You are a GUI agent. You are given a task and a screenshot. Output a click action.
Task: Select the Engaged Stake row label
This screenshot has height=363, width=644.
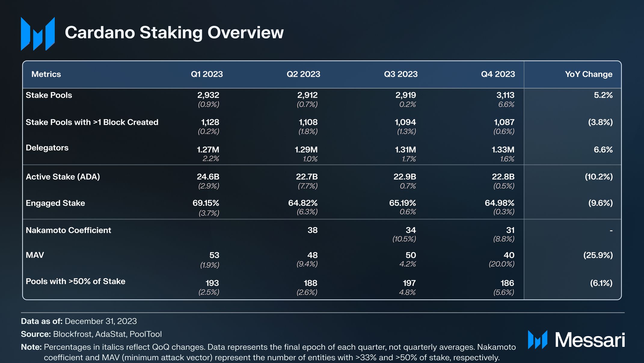pyautogui.click(x=55, y=203)
